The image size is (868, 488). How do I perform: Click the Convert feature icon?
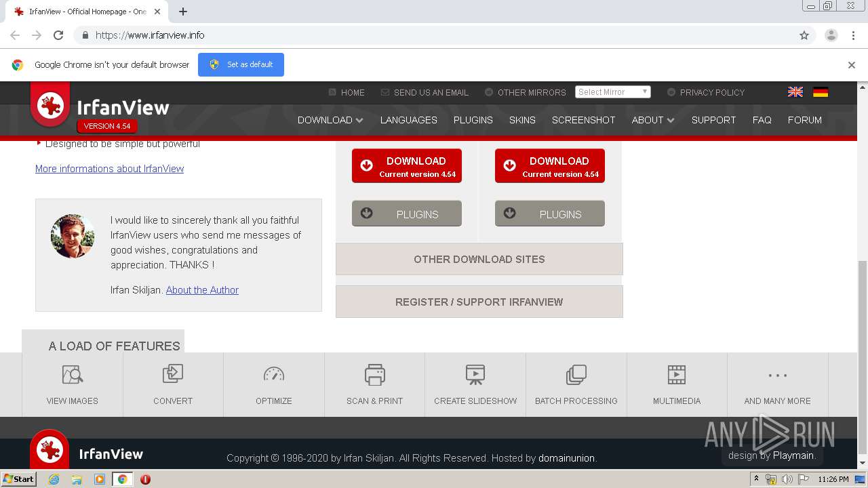[173, 374]
